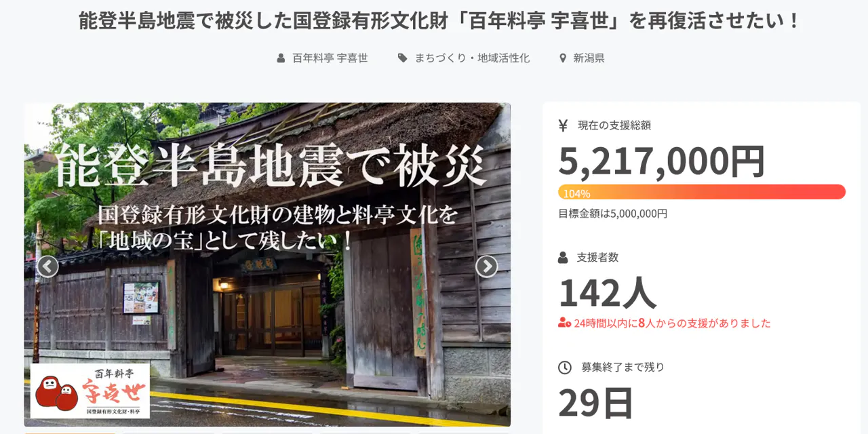Open the まちづくり・地域活性化 category link
Screen dimensions: 868x434
[x=472, y=58]
